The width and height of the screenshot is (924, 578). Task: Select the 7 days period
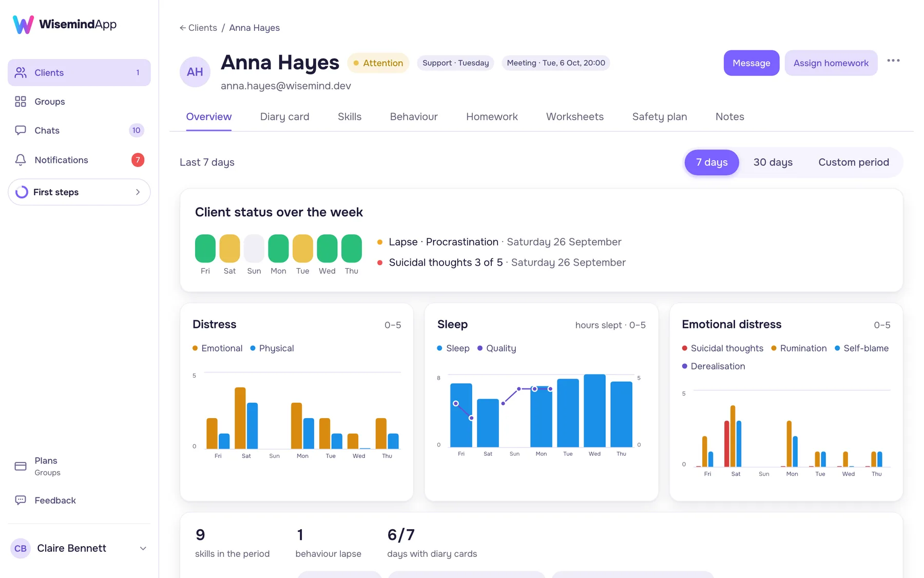click(x=711, y=162)
